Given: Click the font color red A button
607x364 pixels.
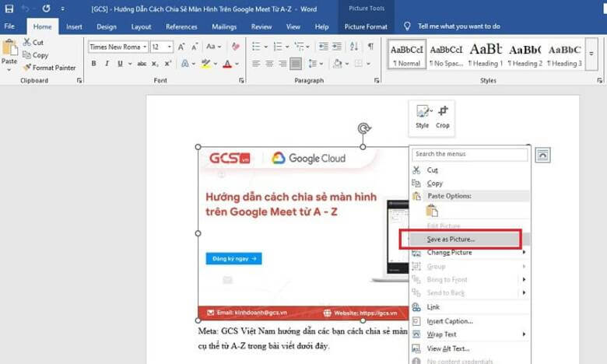Looking at the screenshot, I should click(227, 64).
